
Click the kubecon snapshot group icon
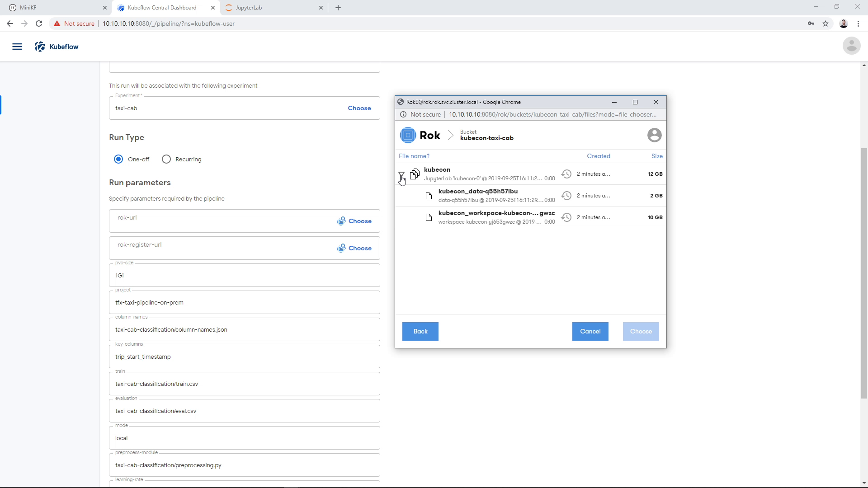pyautogui.click(x=415, y=174)
